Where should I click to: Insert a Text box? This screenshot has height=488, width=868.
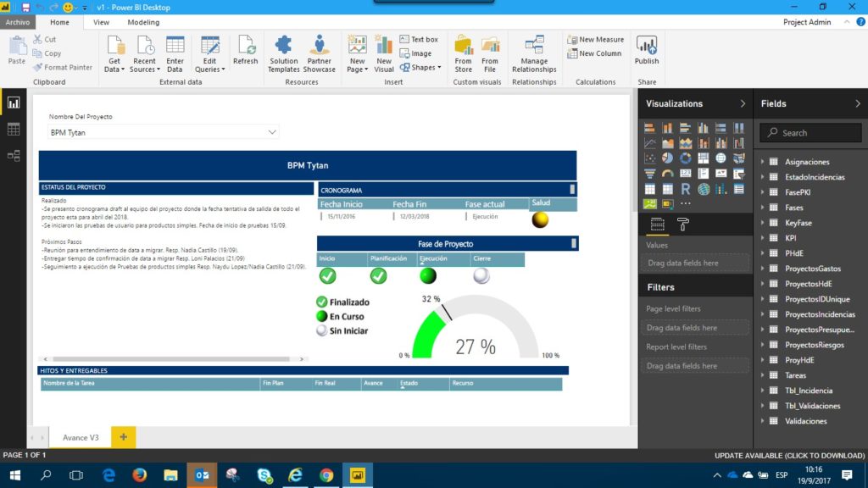coord(419,39)
